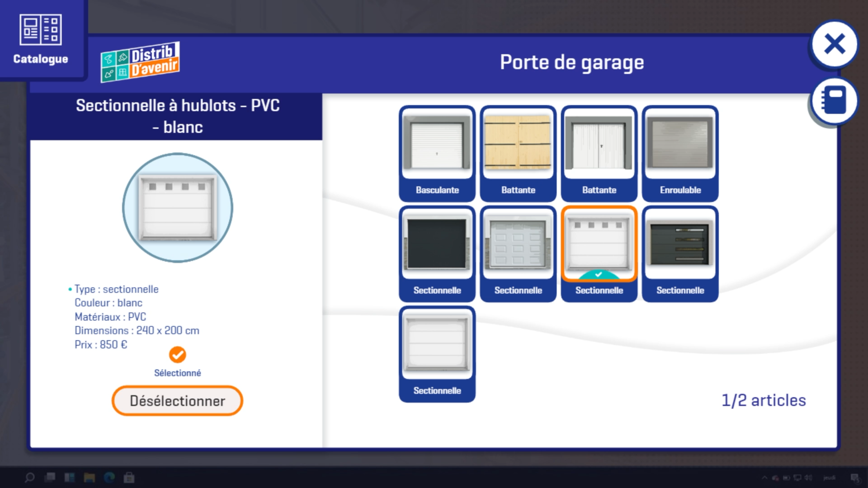Image resolution: width=868 pixels, height=488 pixels.
Task: Pick the black Sectionnelle garage door
Action: (437, 254)
